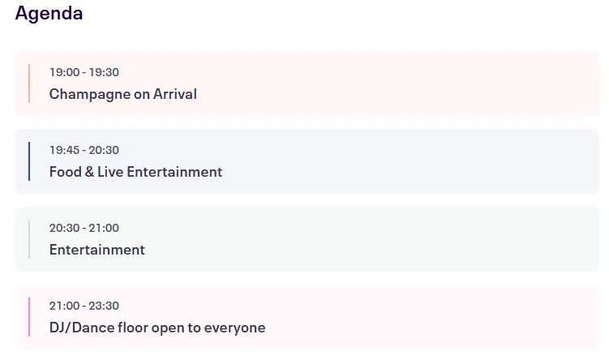Select the Champagne on Arrival agenda item
Image resolution: width=609 pixels, height=364 pixels.
(122, 94)
